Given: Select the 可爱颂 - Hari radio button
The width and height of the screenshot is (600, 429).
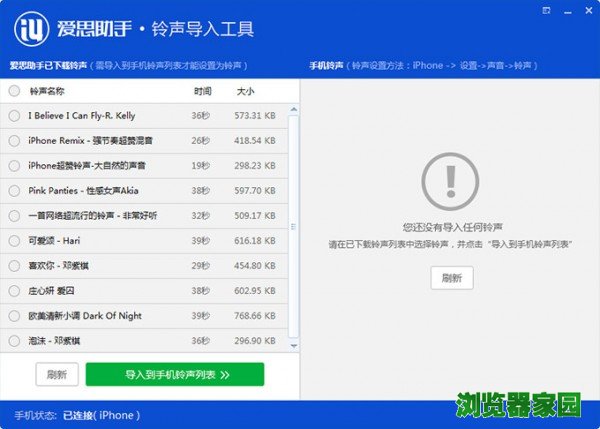Looking at the screenshot, I should [14, 241].
